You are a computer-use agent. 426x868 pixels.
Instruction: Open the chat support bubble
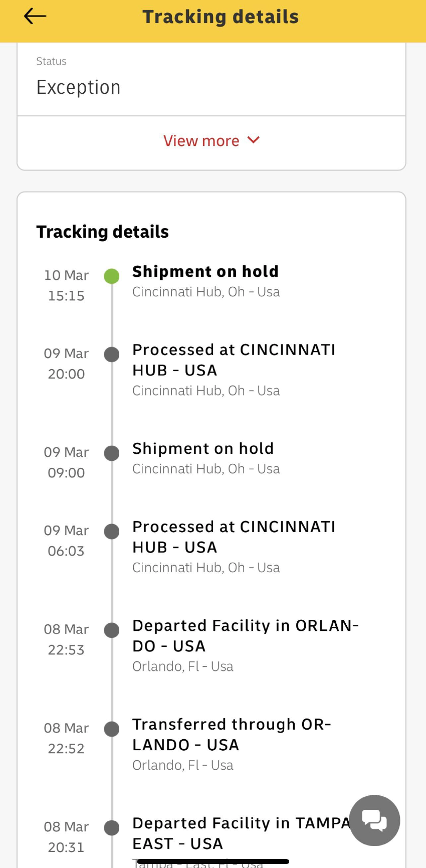pos(374,820)
